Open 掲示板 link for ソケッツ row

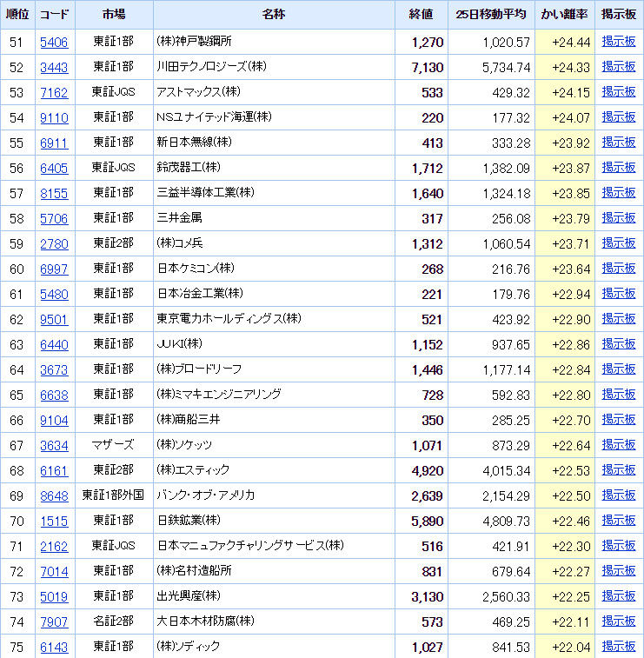click(x=619, y=445)
